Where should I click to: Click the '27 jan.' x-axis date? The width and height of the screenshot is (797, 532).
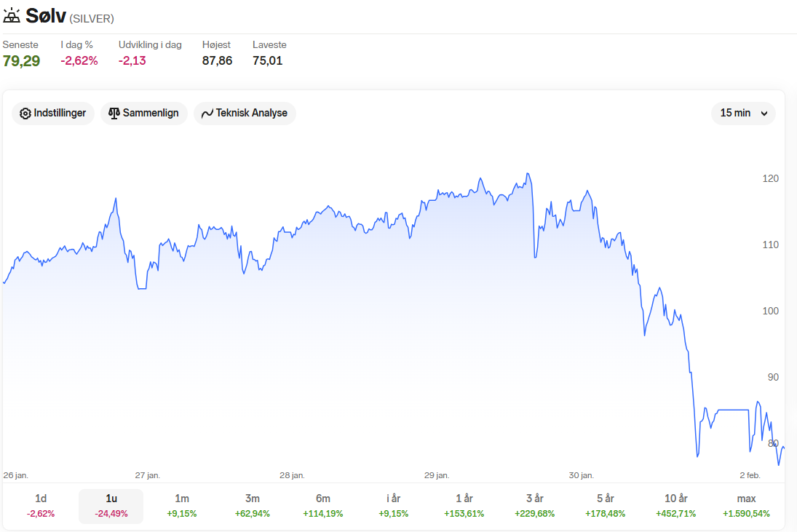(x=148, y=476)
